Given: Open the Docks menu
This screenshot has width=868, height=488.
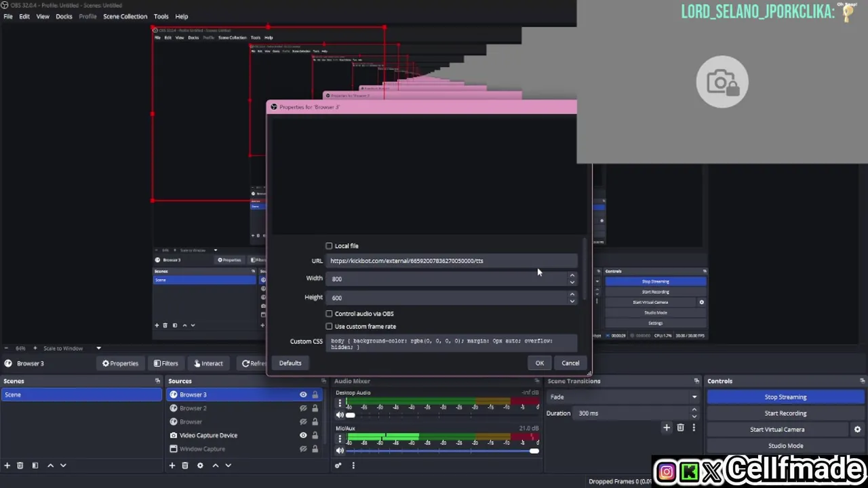Looking at the screenshot, I should [x=64, y=16].
